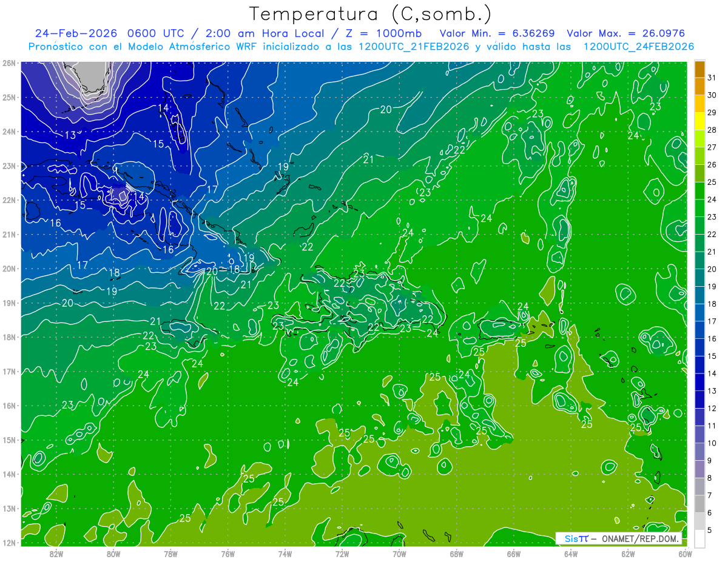Click the gray color bar segment between 6 and 7

(x=699, y=504)
